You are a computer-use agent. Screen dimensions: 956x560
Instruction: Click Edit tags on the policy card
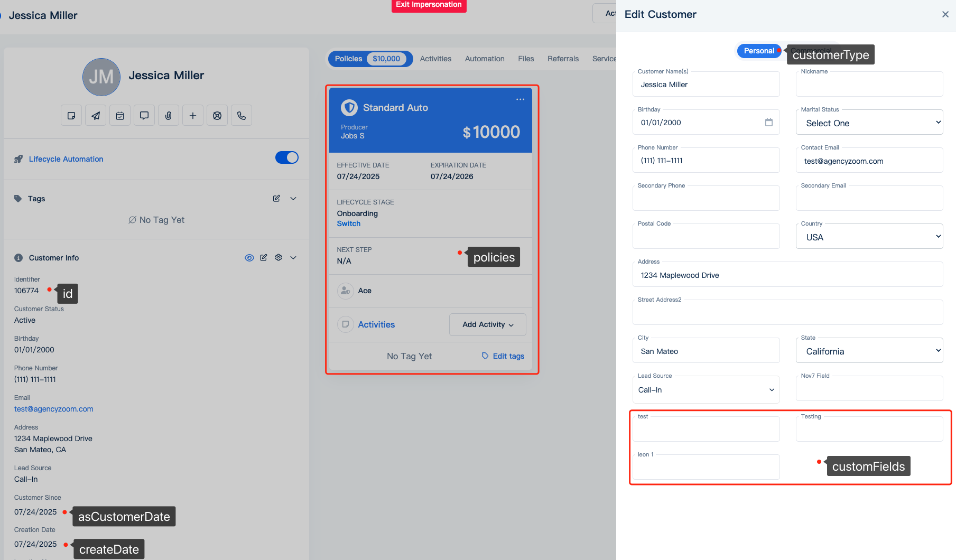(x=503, y=356)
